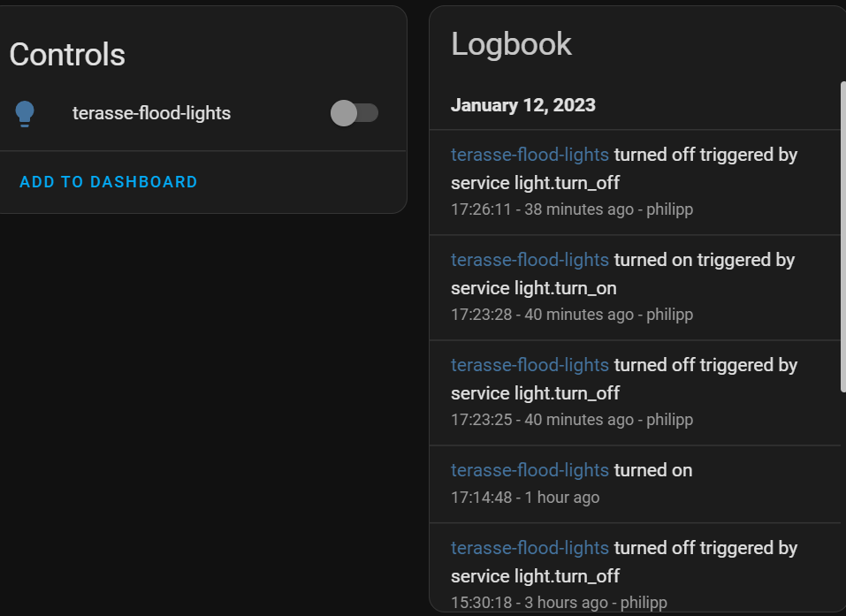Click the "turned on" text in the 17:14:48 entry
846x616 pixels.
click(653, 470)
